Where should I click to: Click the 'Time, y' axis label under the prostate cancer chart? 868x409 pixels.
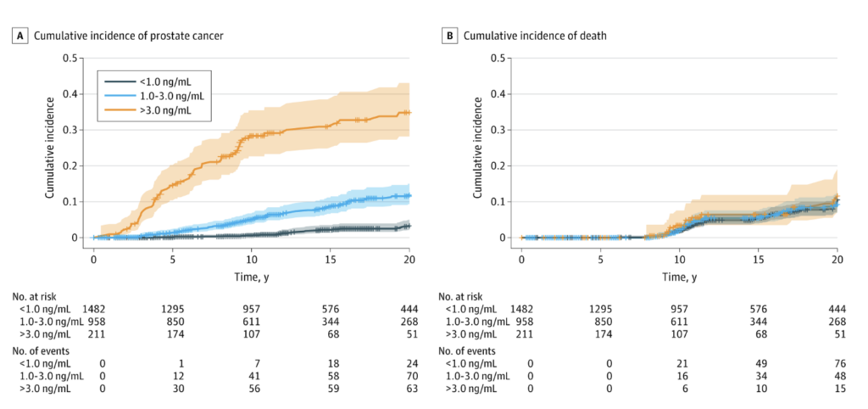click(x=251, y=277)
